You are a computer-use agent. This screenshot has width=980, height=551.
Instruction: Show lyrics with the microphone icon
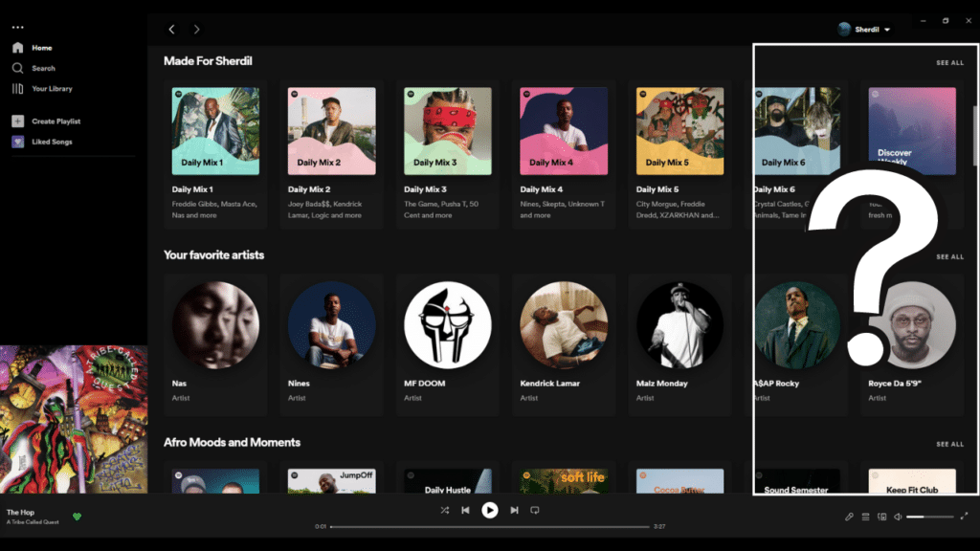point(849,517)
